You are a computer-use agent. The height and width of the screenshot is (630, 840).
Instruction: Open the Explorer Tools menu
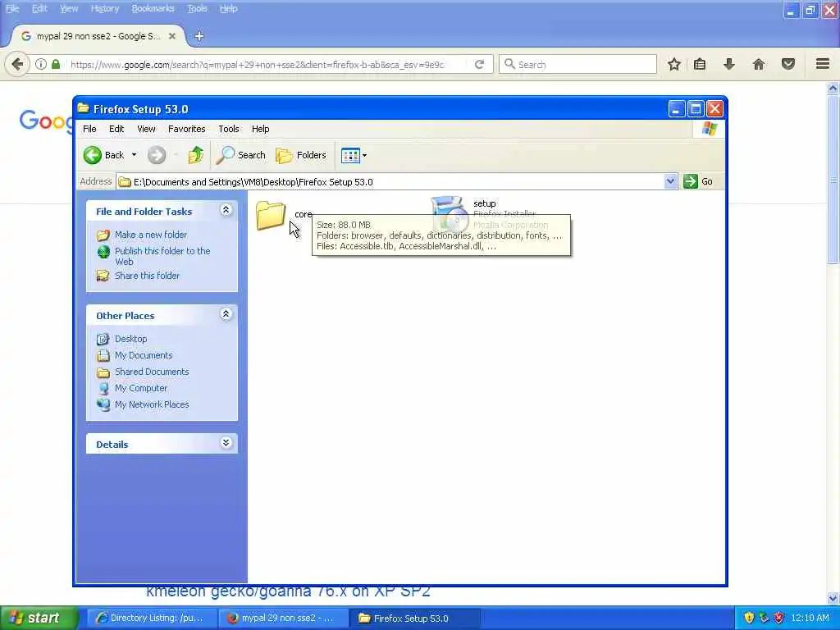coord(229,129)
